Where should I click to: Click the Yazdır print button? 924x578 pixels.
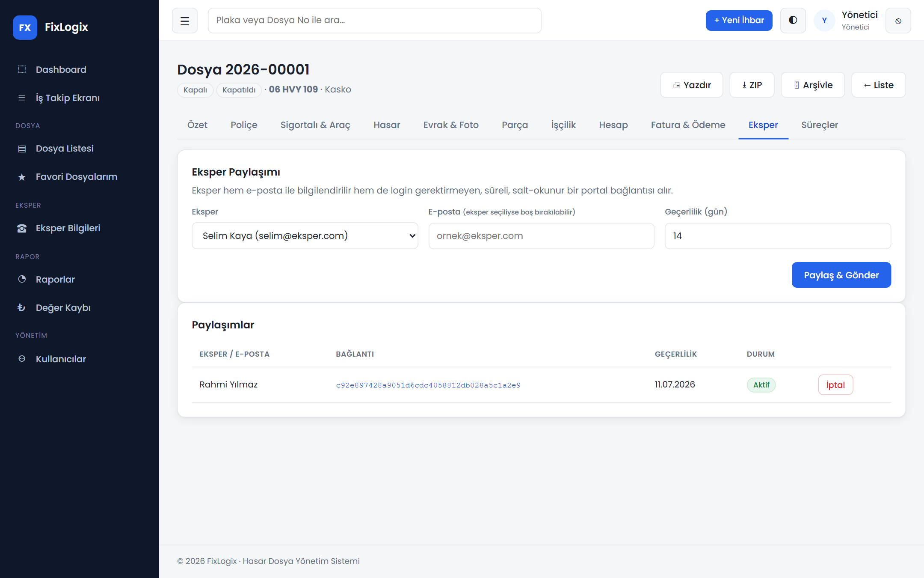(x=692, y=85)
